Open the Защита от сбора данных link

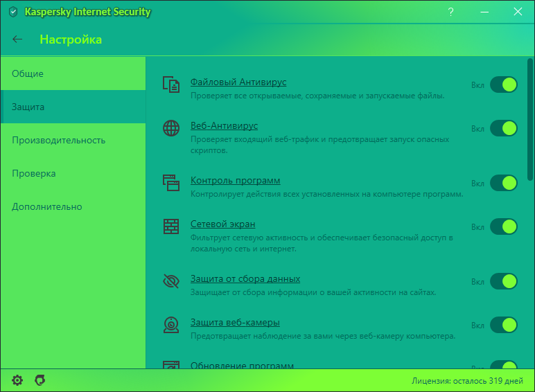click(245, 279)
